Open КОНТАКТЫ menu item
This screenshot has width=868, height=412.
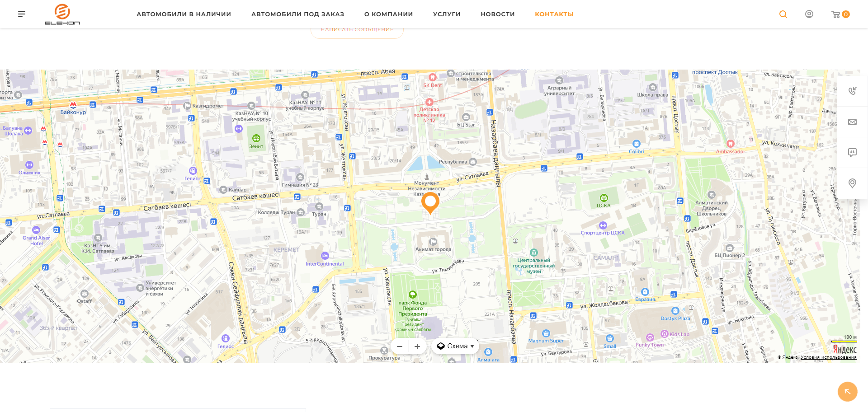tap(554, 14)
